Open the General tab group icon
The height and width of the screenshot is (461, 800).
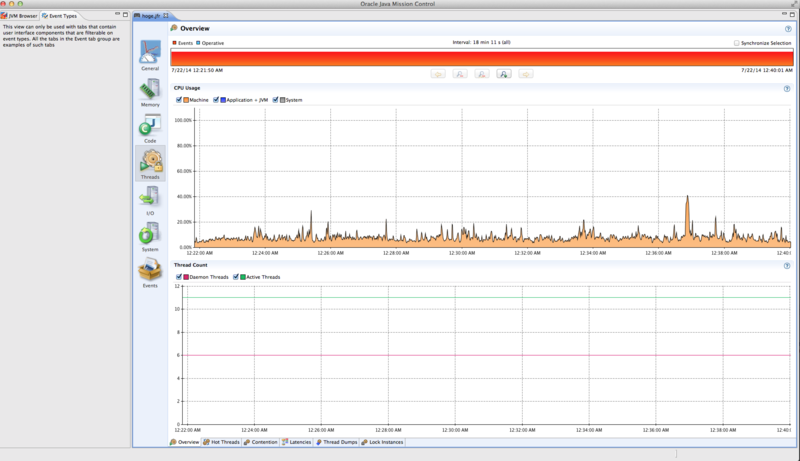[150, 55]
